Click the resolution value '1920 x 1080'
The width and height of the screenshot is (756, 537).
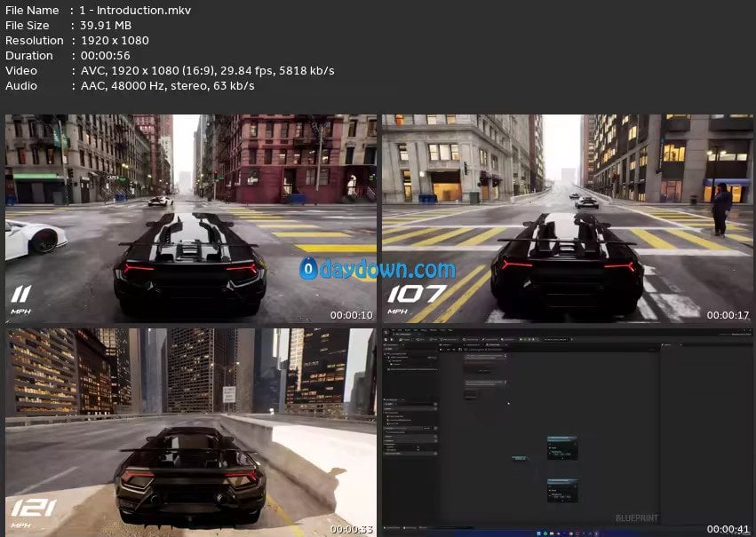115,41
